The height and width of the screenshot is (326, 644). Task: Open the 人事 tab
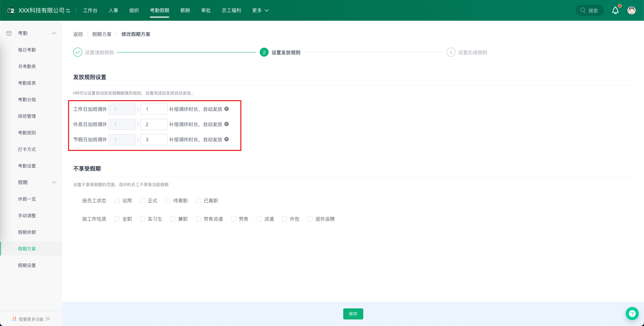click(113, 10)
